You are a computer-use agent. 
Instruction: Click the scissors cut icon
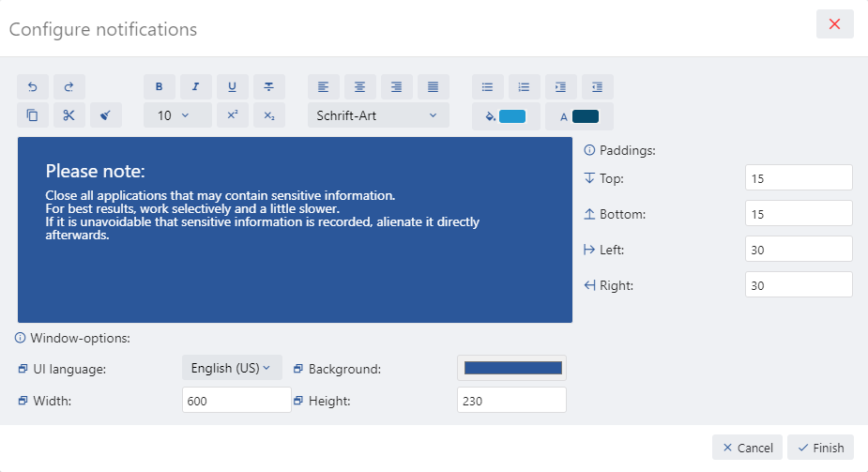coord(69,115)
